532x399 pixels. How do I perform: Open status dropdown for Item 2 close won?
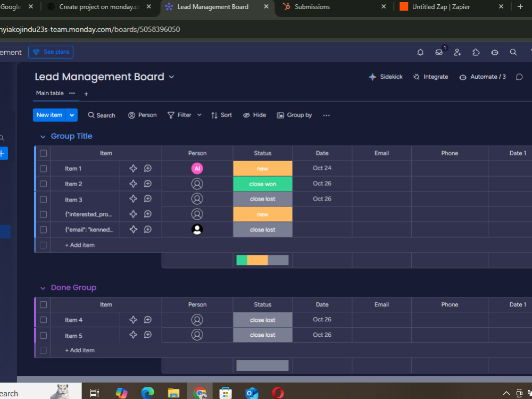(x=263, y=184)
